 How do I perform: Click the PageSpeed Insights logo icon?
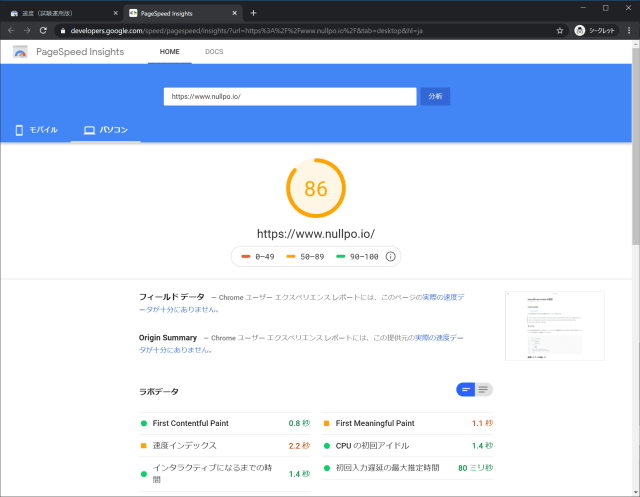(20, 52)
